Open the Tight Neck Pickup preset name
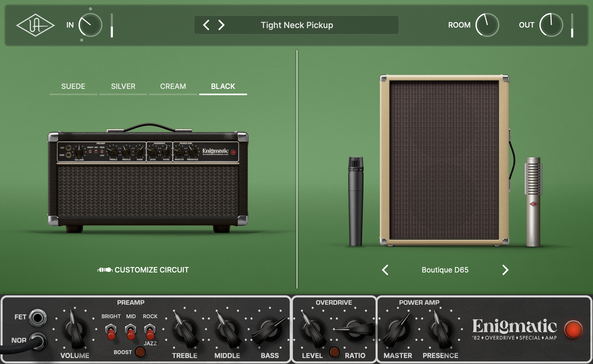Screen dimensions: 593x364 pos(297,25)
